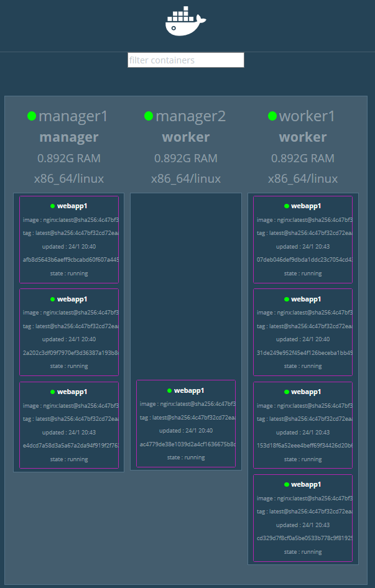Click green status dot beside manager2
The height and width of the screenshot is (588, 375).
149,116
